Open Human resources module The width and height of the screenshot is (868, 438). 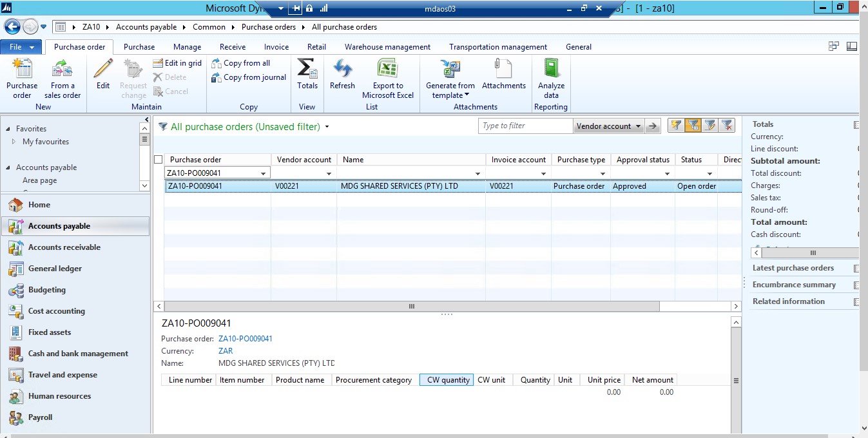point(75,396)
